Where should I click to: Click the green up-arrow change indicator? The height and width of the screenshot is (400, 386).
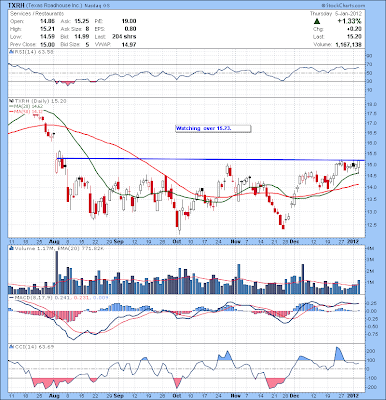click(x=317, y=21)
